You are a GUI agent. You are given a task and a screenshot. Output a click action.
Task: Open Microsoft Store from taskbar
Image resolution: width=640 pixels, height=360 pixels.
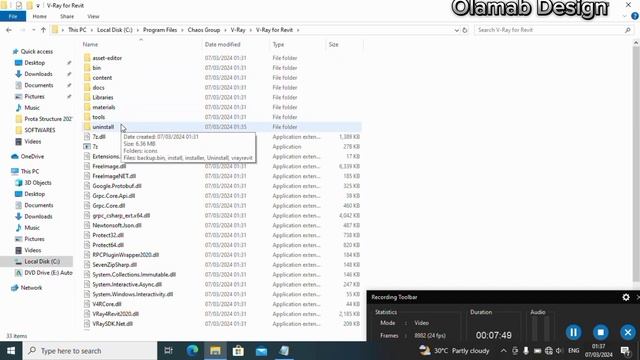pos(238,351)
